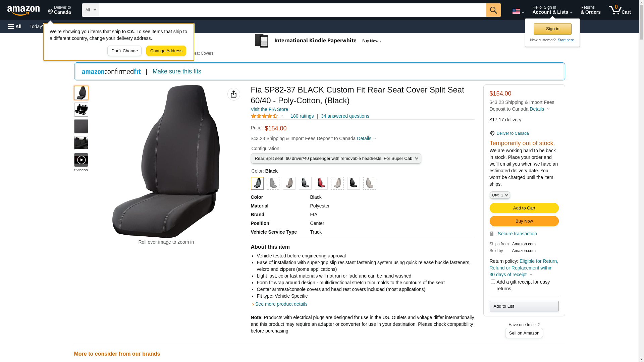Check the gift receipt checkbox
The width and height of the screenshot is (644, 362).
492,282
